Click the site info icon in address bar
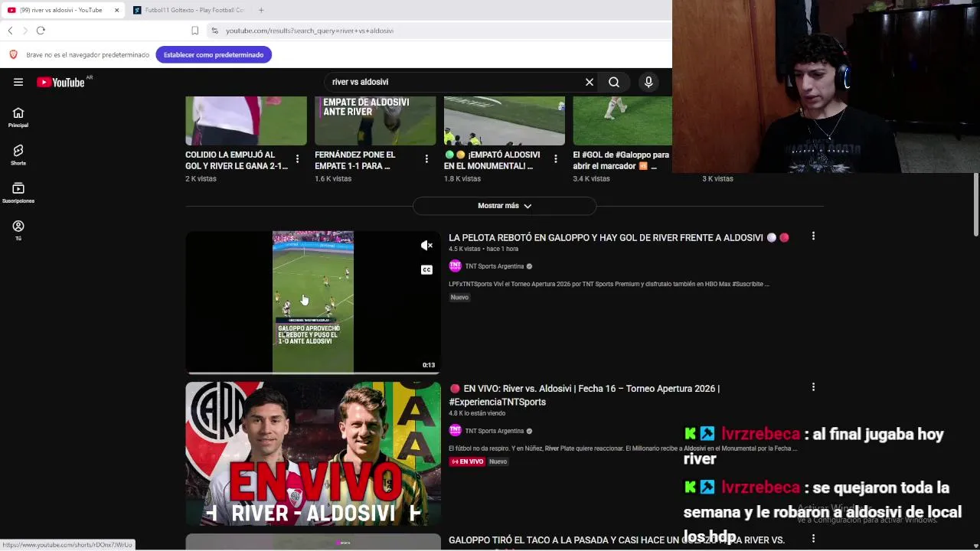Image resolution: width=980 pixels, height=551 pixels. point(215,31)
